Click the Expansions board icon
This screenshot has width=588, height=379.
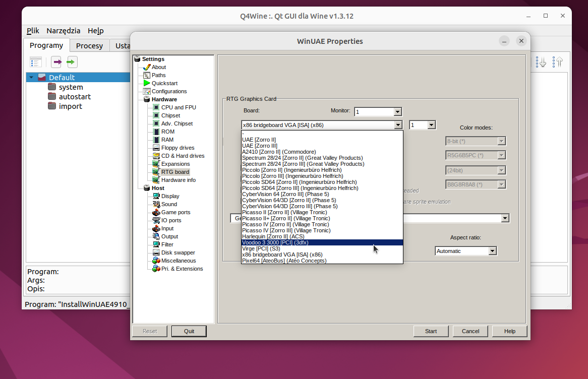[x=156, y=164]
